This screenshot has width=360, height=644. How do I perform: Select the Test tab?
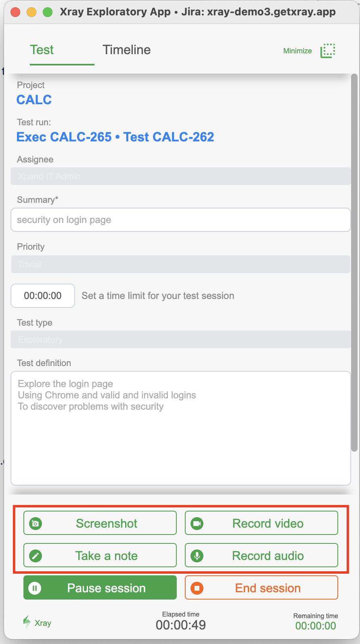(42, 50)
